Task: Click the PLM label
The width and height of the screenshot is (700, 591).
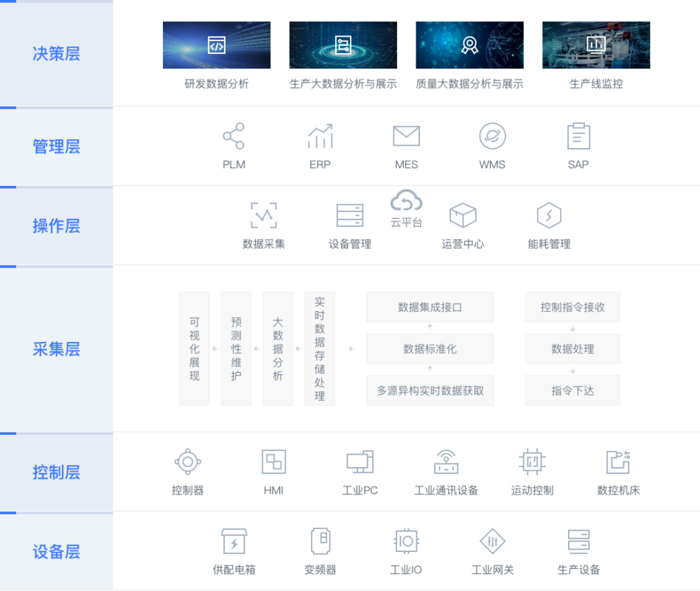Action: [234, 165]
